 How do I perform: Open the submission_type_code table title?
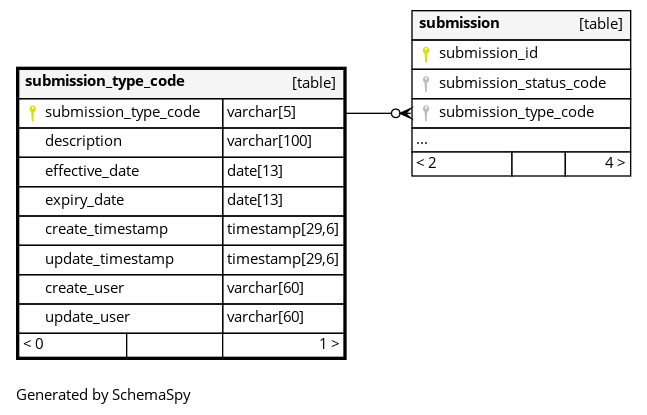[105, 81]
